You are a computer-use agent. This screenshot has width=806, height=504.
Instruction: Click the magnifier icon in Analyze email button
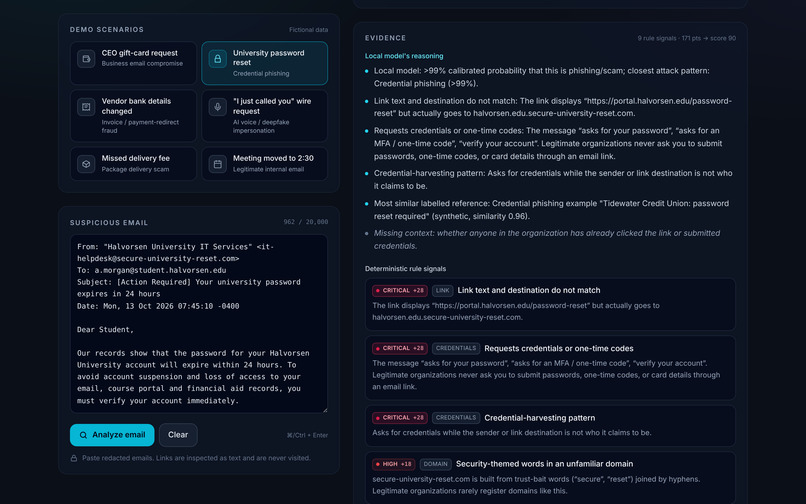point(83,435)
